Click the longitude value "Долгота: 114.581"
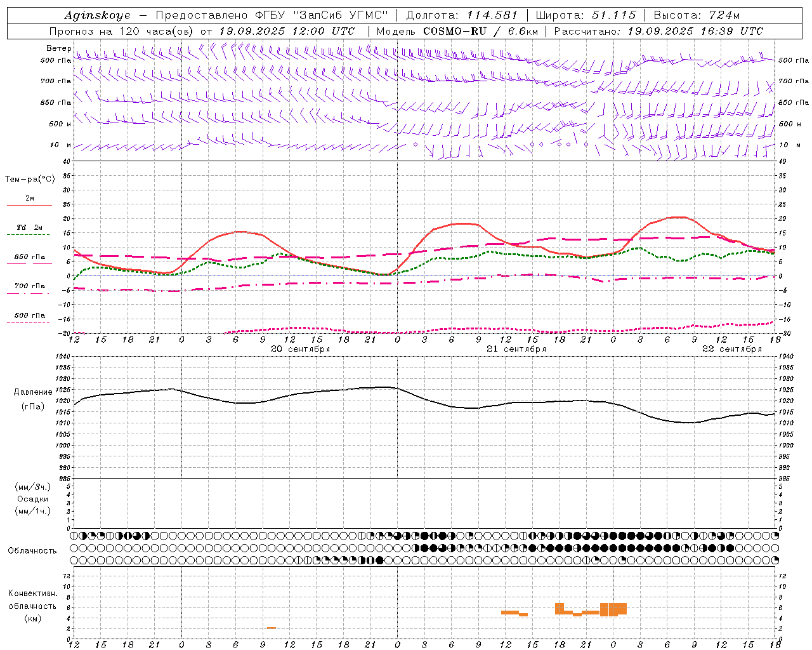Screen dimensions: 812x650 pos(462,15)
